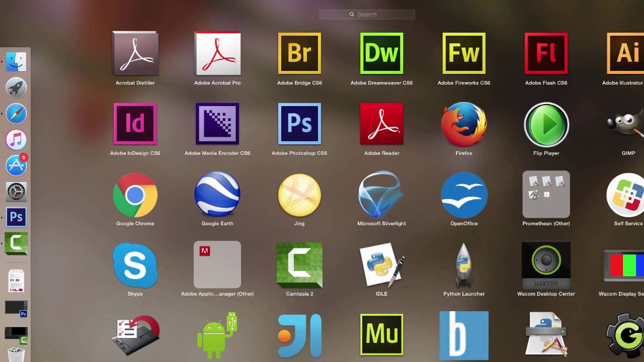Screen dimensions: 644x362
Task: Open System Preferences gear in Dock
Action: (x=16, y=192)
